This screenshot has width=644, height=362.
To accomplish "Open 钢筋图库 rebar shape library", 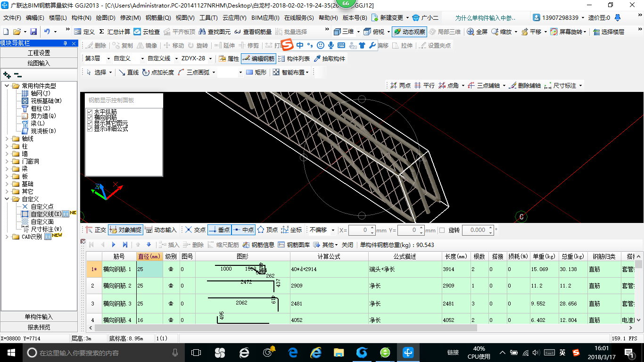I will click(294, 245).
